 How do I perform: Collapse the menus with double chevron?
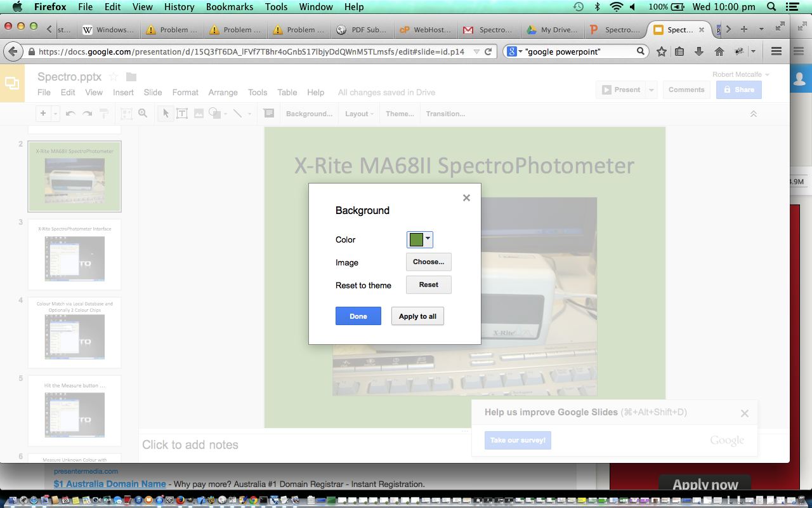coord(754,114)
